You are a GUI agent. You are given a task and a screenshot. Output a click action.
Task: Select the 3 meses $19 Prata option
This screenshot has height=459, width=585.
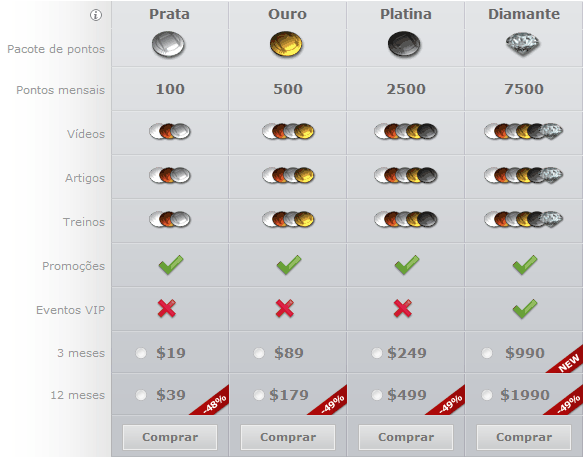pyautogui.click(x=141, y=353)
